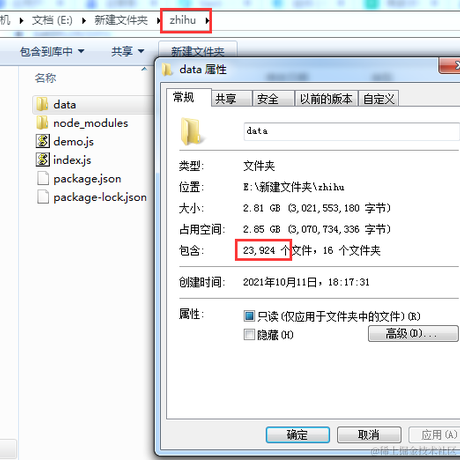Toggle the 只读 read-only checkbox

(x=249, y=316)
